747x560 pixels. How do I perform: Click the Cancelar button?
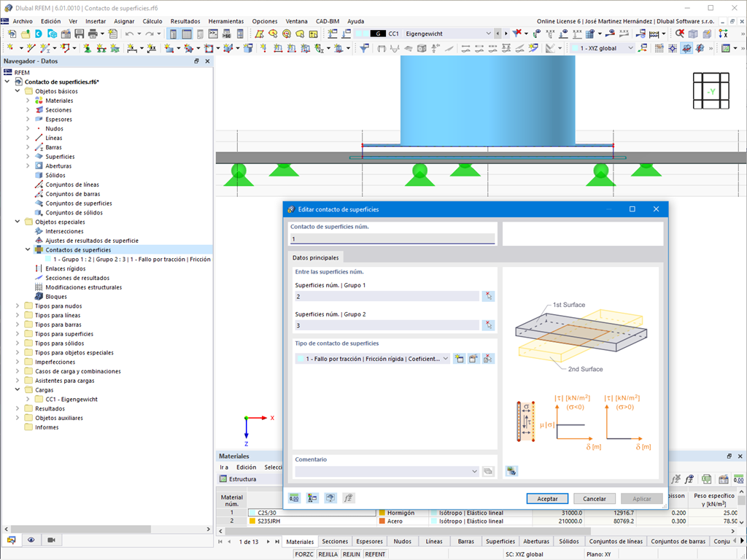point(595,499)
